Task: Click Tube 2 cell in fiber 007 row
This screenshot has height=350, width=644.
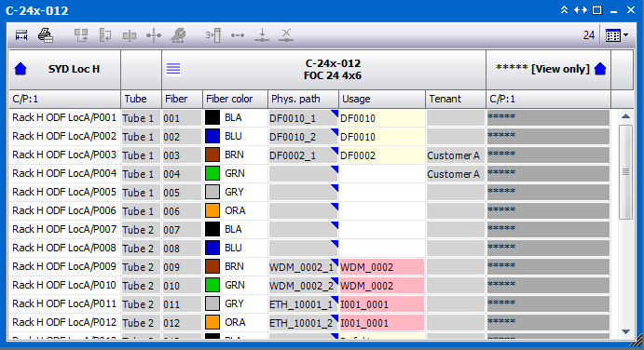Action: point(141,230)
